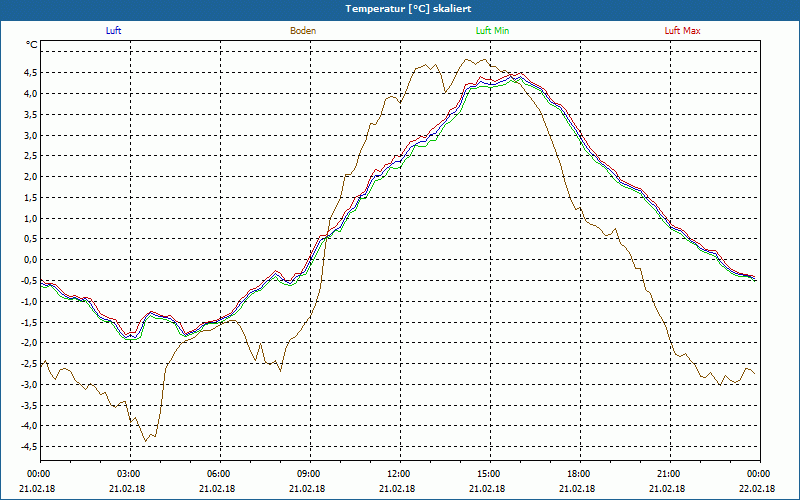Click the 1,0 y-axis label

coord(30,218)
